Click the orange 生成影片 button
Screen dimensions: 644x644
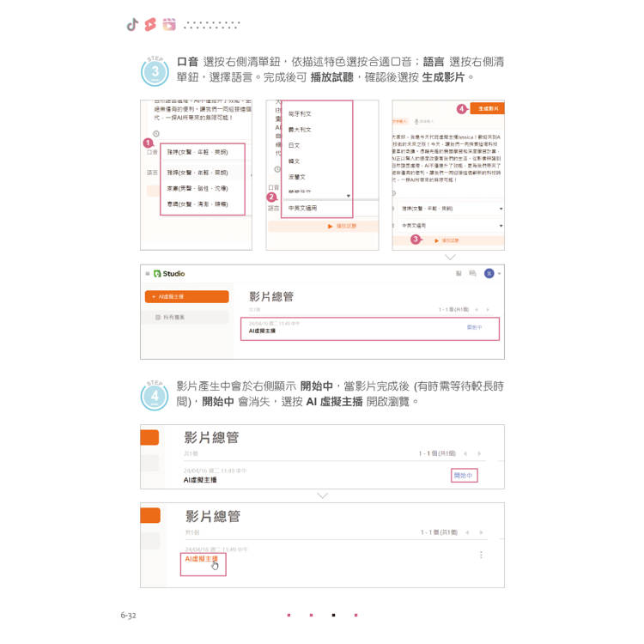pyautogui.click(x=488, y=108)
